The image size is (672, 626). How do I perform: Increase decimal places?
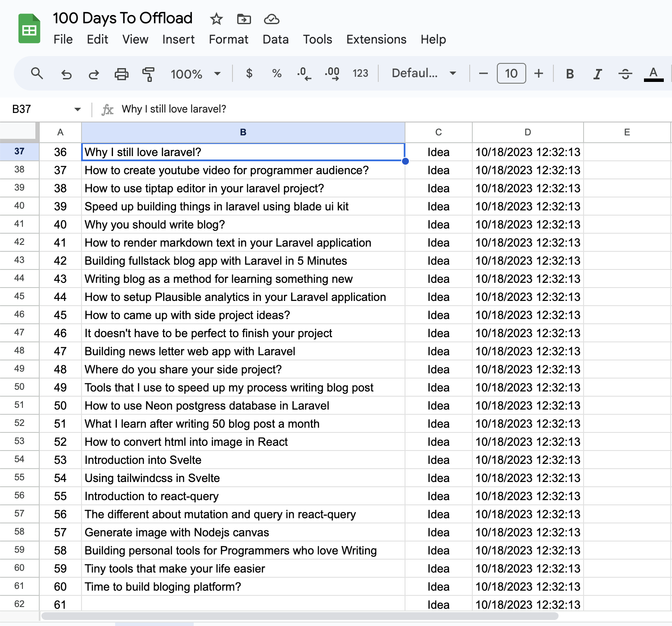[332, 74]
